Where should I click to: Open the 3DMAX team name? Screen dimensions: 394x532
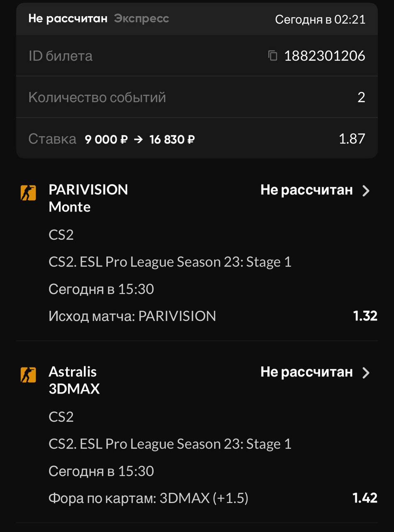pos(74,389)
